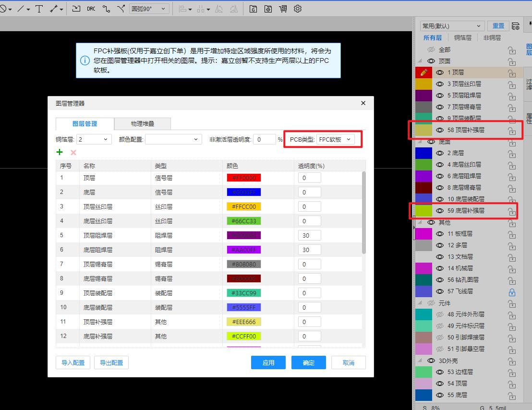Screen dimensions: 532x410
Task: Click the #FFCC00 color swatch
Action: [x=244, y=206]
